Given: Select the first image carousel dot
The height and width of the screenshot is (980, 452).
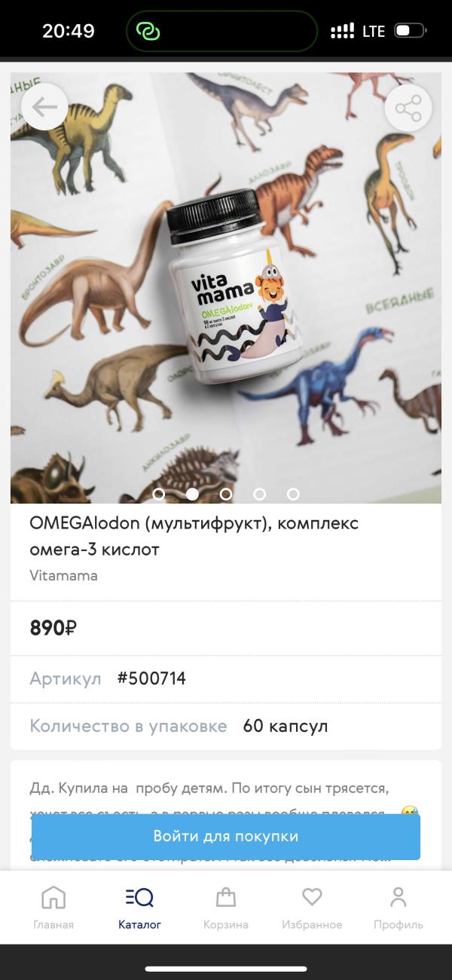Looking at the screenshot, I should click(x=159, y=495).
